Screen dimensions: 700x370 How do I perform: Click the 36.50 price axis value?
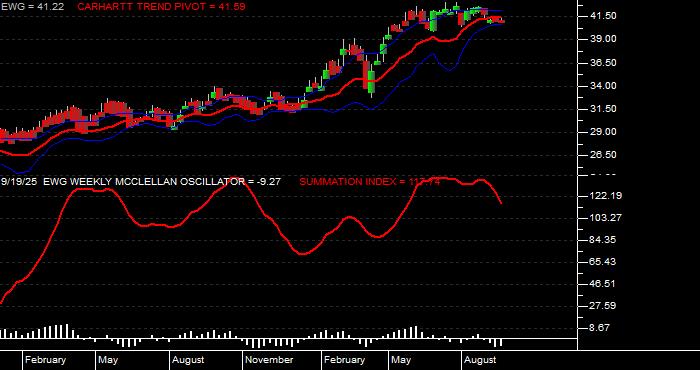click(604, 63)
